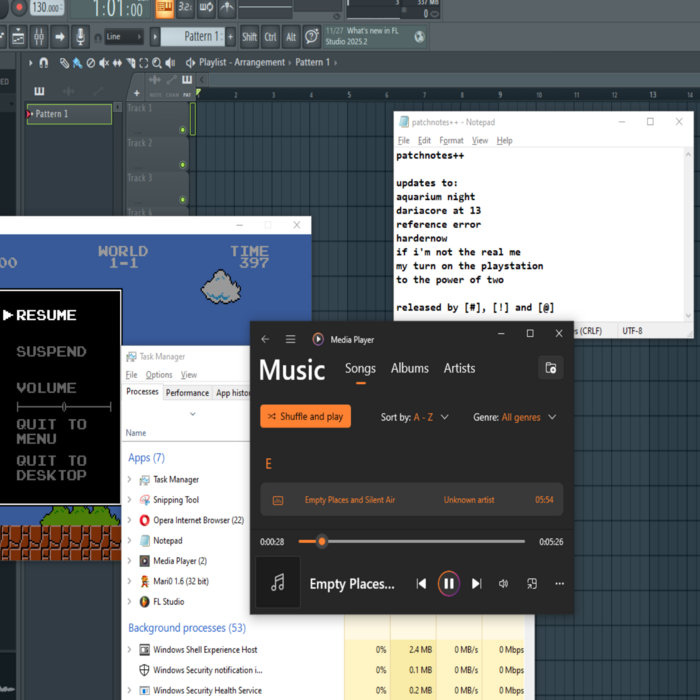700x700 pixels.
Task: Select the playlist Playback speaker tool
Action: pyautogui.click(x=170, y=63)
